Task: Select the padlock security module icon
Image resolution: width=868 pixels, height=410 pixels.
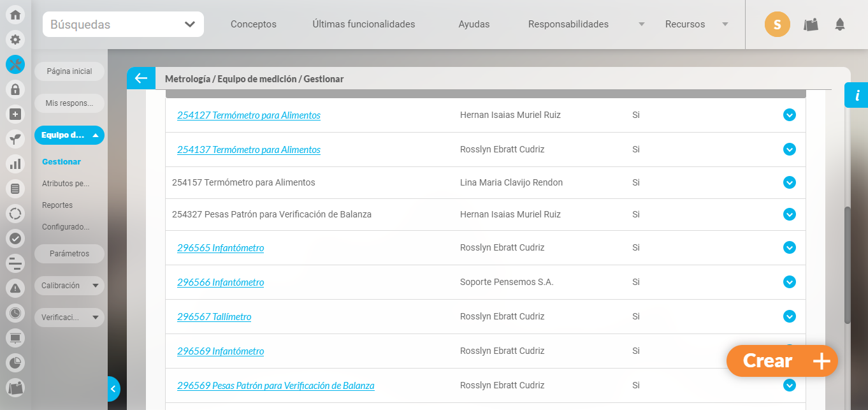Action: pyautogui.click(x=15, y=89)
